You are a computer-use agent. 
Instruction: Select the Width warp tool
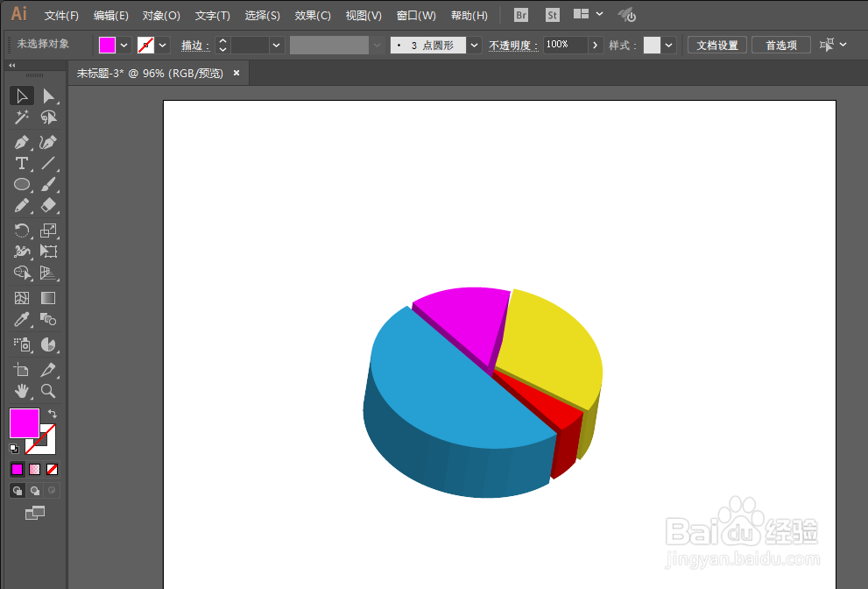(x=22, y=251)
